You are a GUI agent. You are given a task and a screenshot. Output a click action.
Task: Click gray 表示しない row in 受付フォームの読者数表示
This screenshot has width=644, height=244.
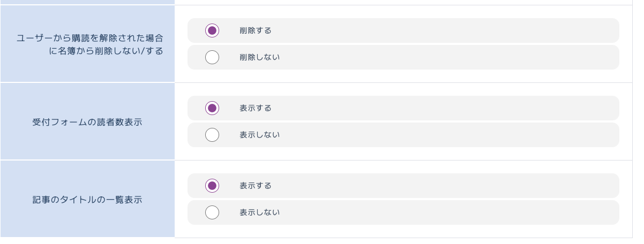tap(429, 135)
